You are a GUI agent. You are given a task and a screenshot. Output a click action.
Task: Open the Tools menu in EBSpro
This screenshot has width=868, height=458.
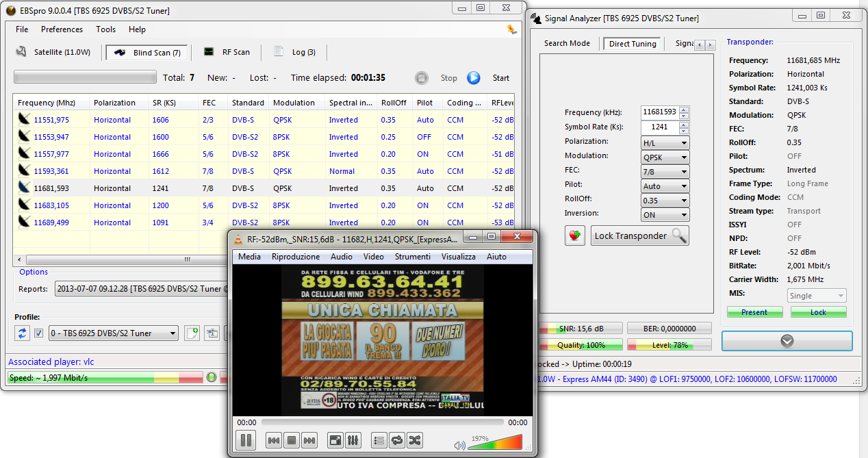pos(105,29)
